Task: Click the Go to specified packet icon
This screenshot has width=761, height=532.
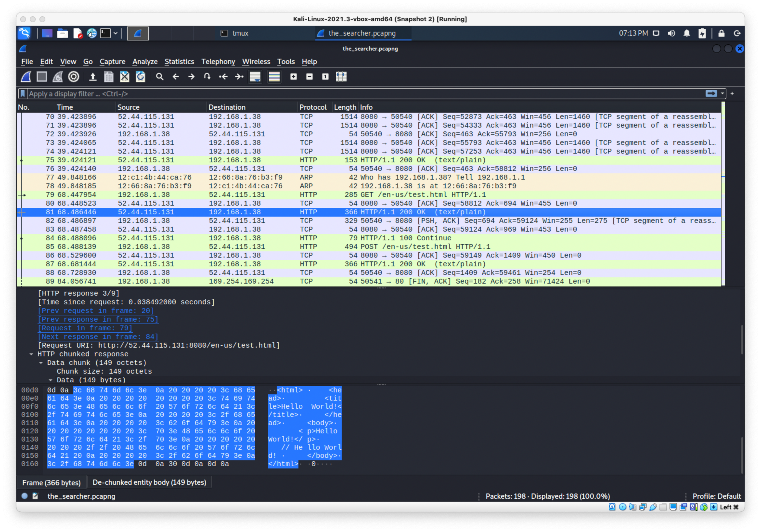Action: 207,77
